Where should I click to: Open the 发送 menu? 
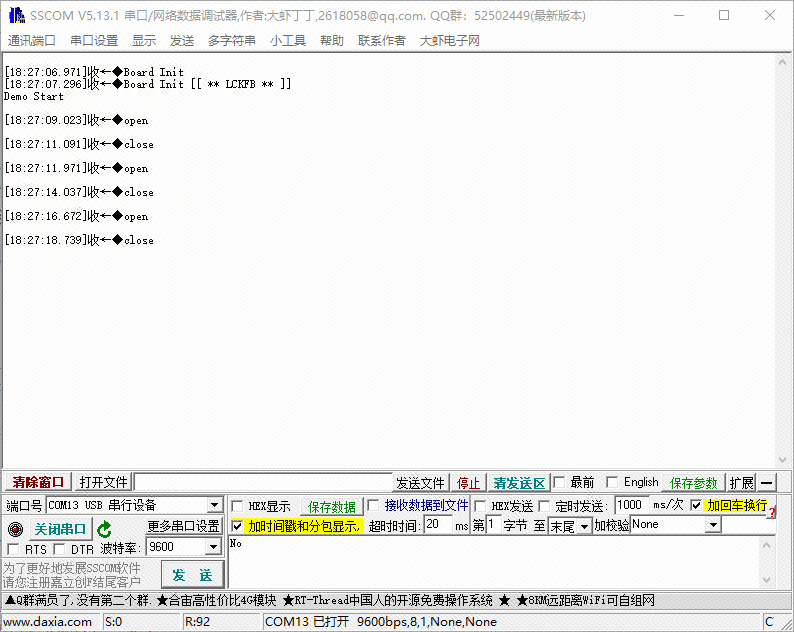point(182,41)
